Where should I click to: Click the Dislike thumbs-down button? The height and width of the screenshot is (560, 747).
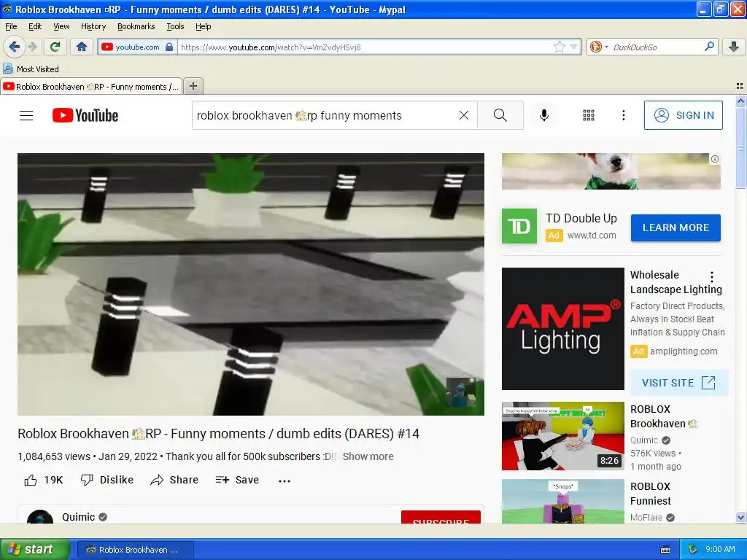coord(107,480)
